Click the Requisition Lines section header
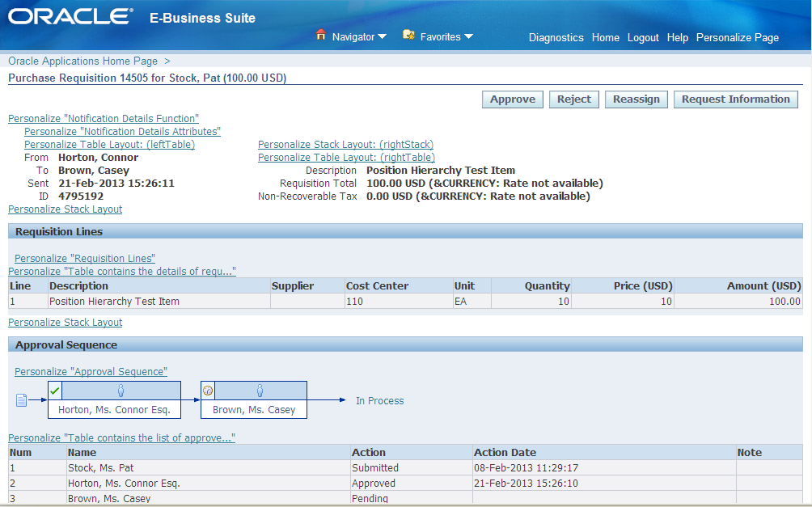The image size is (812, 507). [405, 231]
